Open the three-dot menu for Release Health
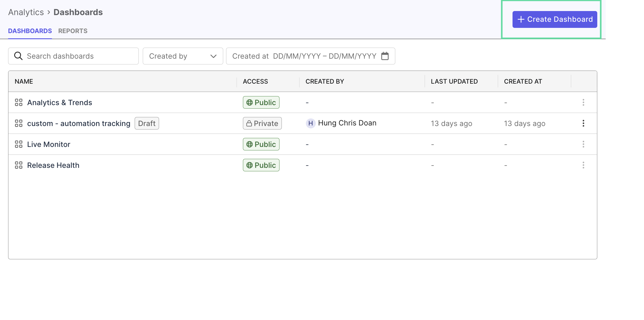Screen dimensions: 644x320 coord(584,165)
